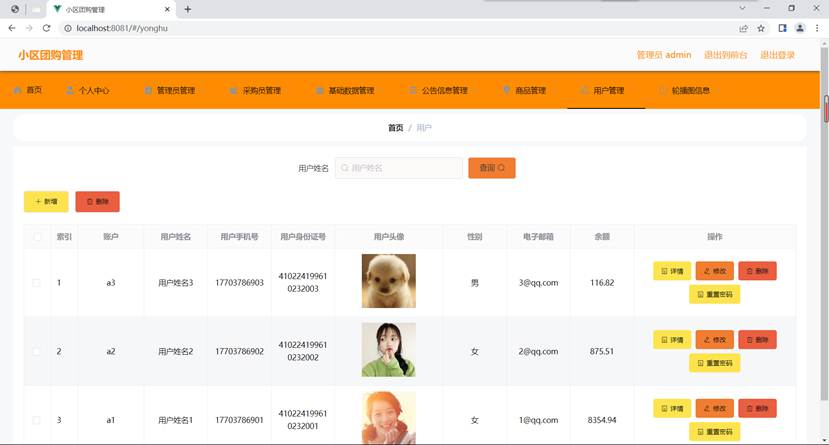The image size is (829, 445).
Task: Open 轮播图信息 carousel menu
Action: pyautogui.click(x=684, y=90)
